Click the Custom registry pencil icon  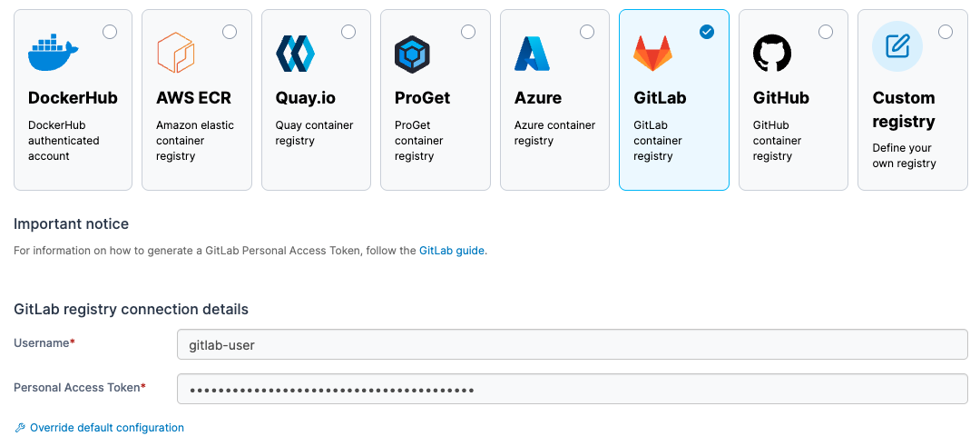point(897,46)
